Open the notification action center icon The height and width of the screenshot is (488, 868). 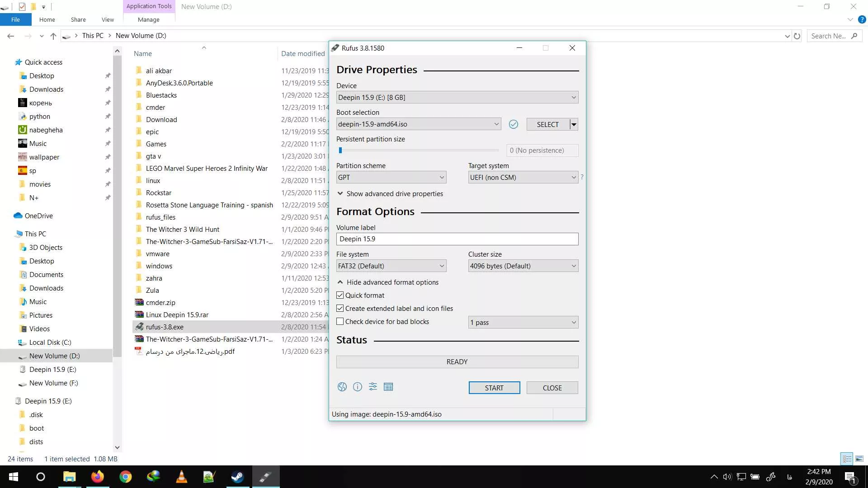pos(850,477)
